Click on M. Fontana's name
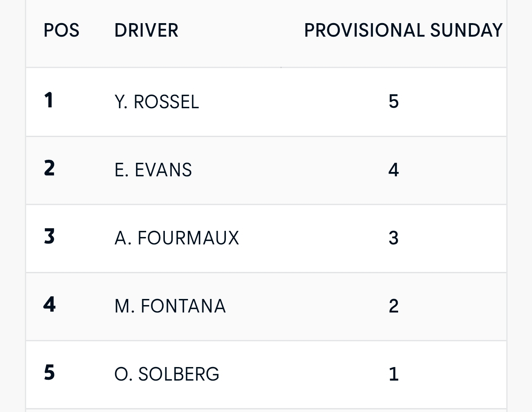Image resolution: width=532 pixels, height=412 pixels. click(170, 306)
